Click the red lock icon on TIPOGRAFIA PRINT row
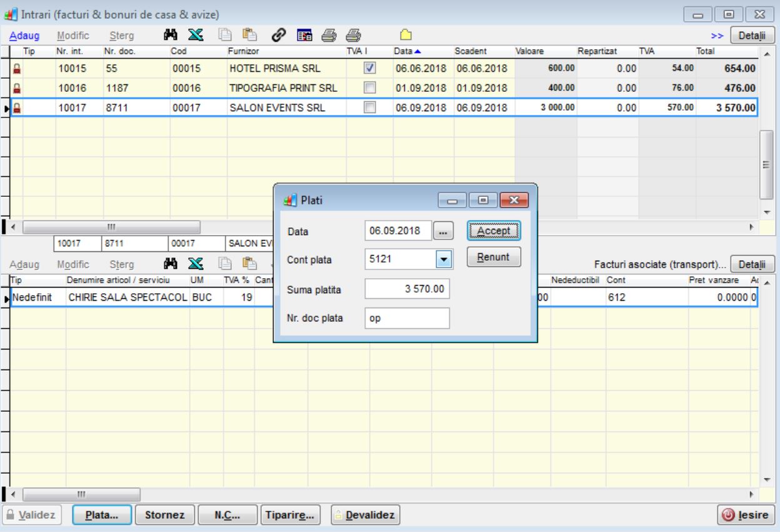Viewport: 780px width, 532px height. [17, 89]
